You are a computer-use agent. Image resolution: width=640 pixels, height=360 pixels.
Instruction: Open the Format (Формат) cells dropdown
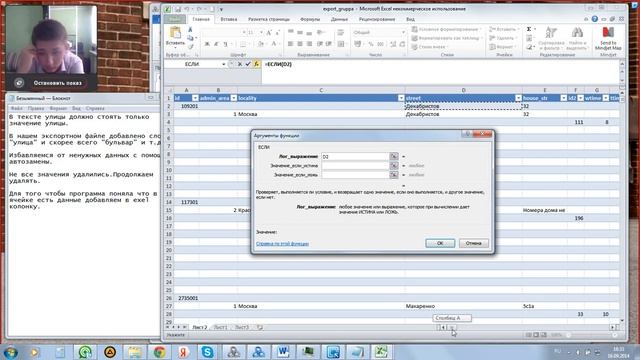coord(502,47)
